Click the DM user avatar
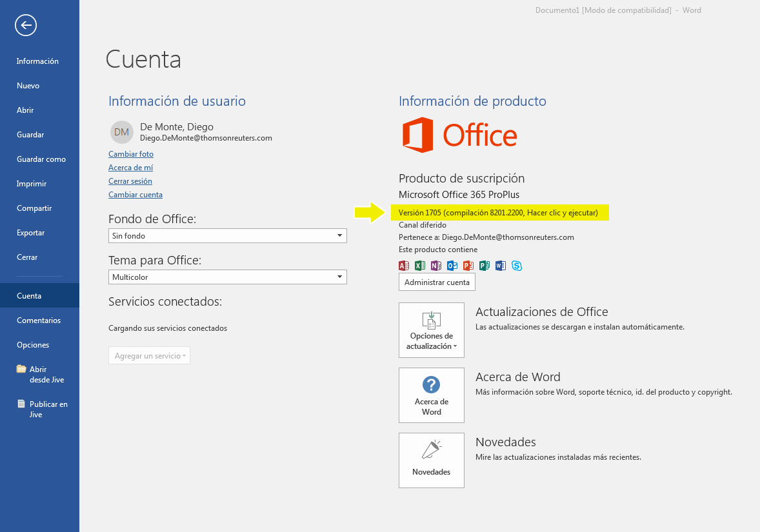Viewport: 760px width, 532px height. click(121, 132)
